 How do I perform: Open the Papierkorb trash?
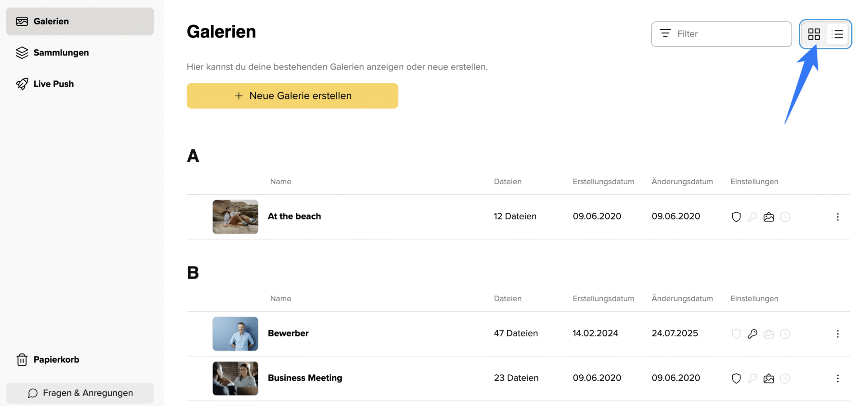pos(56,359)
